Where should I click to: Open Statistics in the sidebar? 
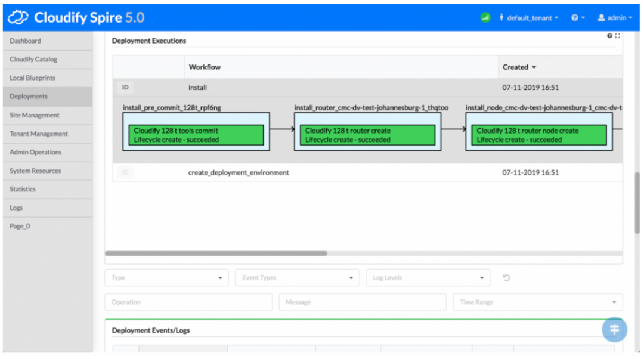(x=48, y=190)
